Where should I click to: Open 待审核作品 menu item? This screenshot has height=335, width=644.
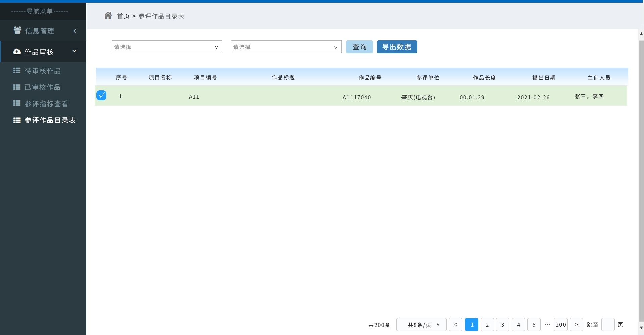tap(43, 71)
